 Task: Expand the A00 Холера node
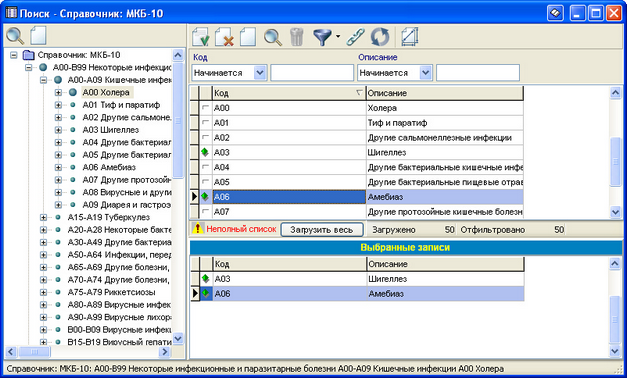[58, 92]
